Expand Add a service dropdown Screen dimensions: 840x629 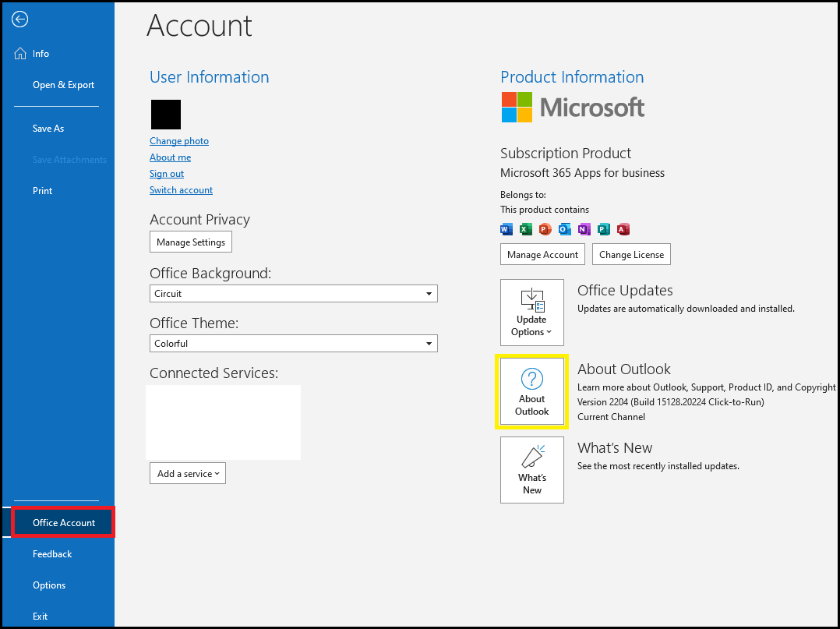[x=188, y=474]
